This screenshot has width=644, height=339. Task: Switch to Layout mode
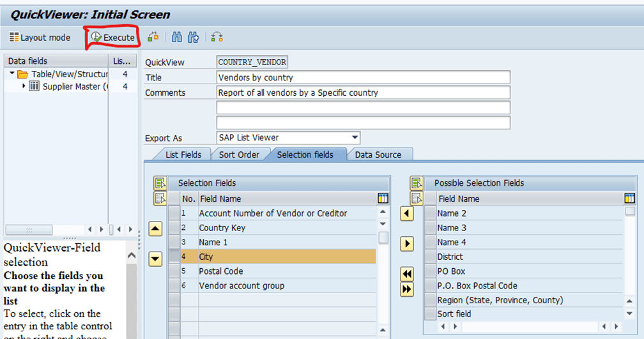(40, 37)
